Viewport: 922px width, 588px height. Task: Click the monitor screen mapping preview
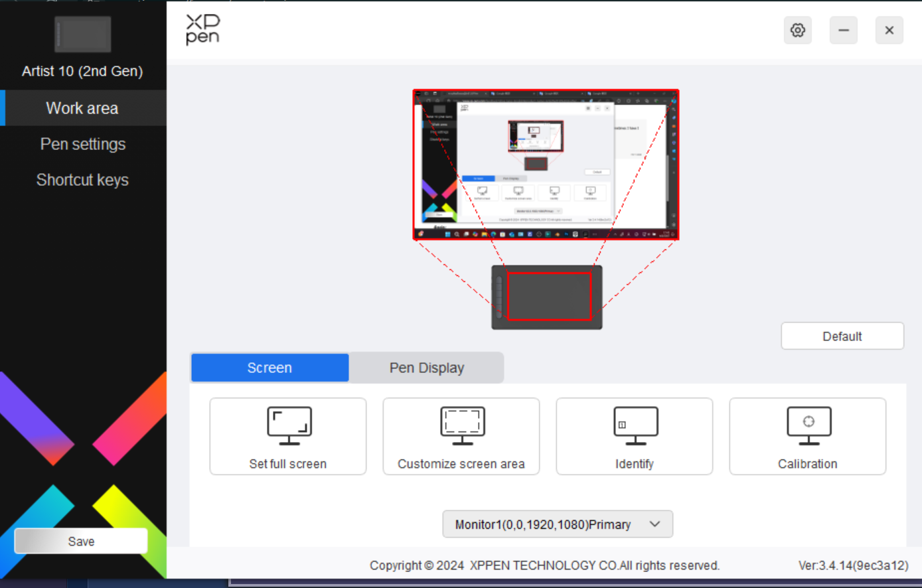click(x=546, y=165)
